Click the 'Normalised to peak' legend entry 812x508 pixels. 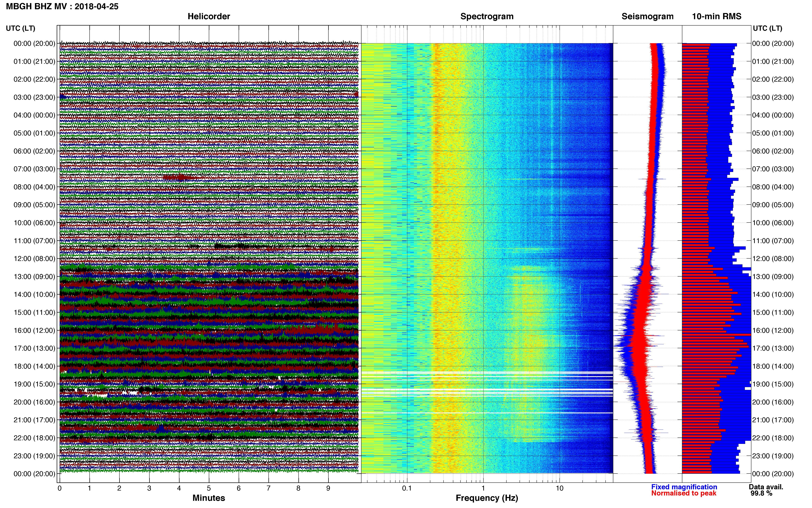tap(684, 493)
